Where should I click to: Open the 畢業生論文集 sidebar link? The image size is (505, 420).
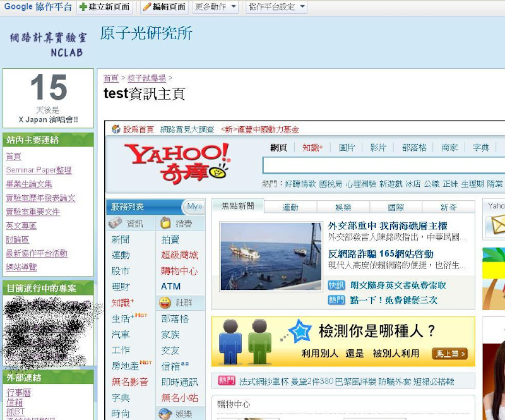click(29, 184)
